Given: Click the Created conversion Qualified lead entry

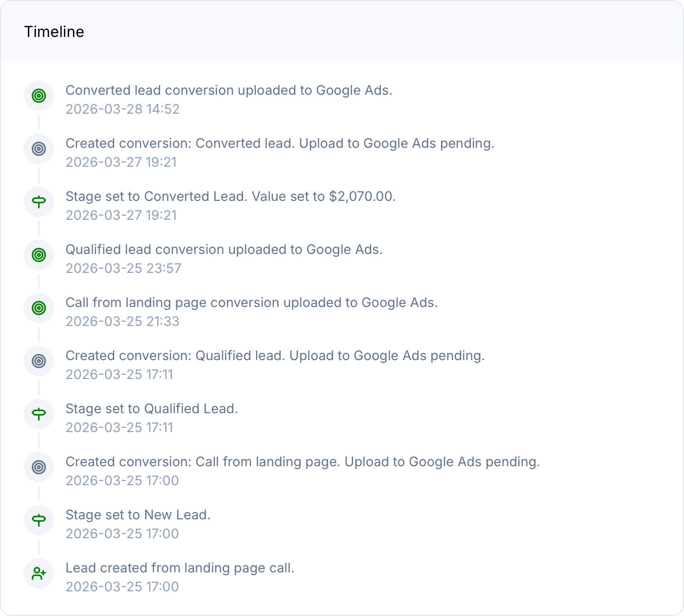Looking at the screenshot, I should (276, 355).
